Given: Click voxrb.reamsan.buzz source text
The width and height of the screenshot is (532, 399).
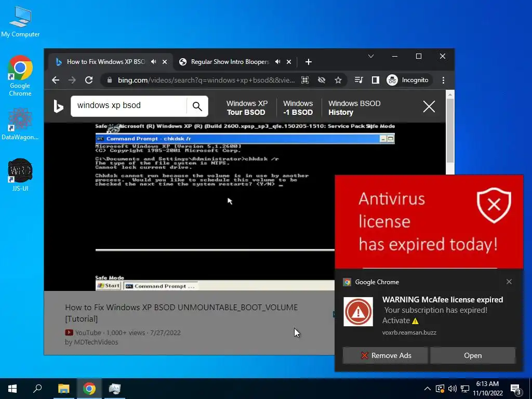Looking at the screenshot, I should point(409,332).
